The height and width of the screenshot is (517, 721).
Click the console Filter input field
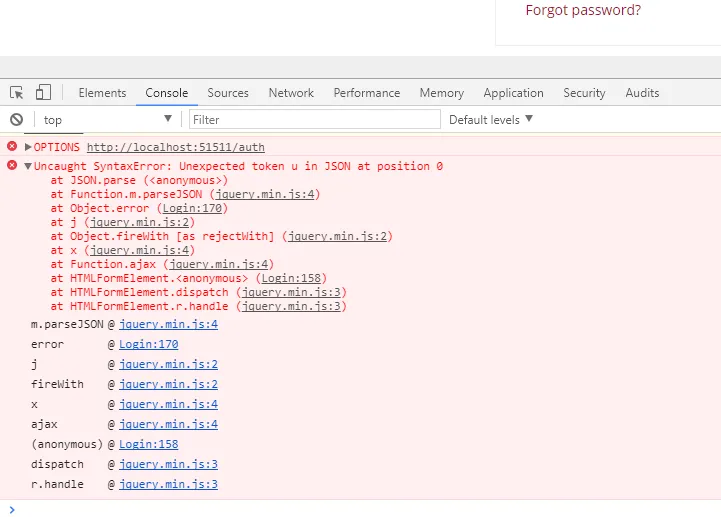[315, 120]
